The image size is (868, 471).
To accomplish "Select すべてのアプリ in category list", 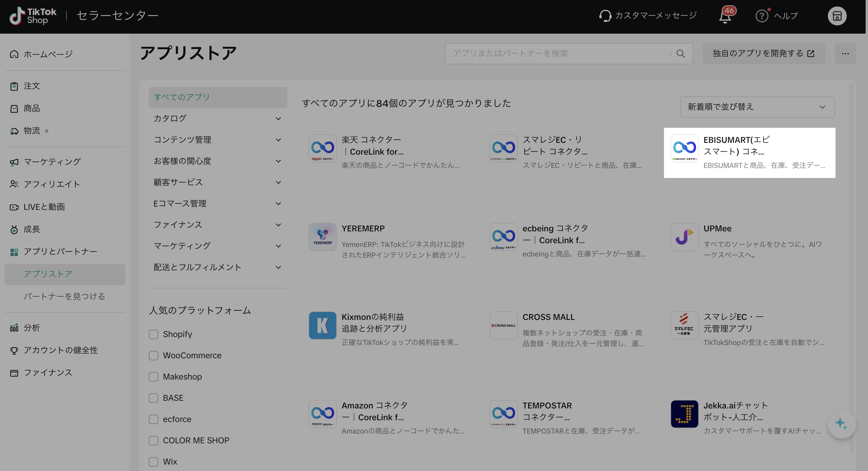I will click(x=217, y=97).
